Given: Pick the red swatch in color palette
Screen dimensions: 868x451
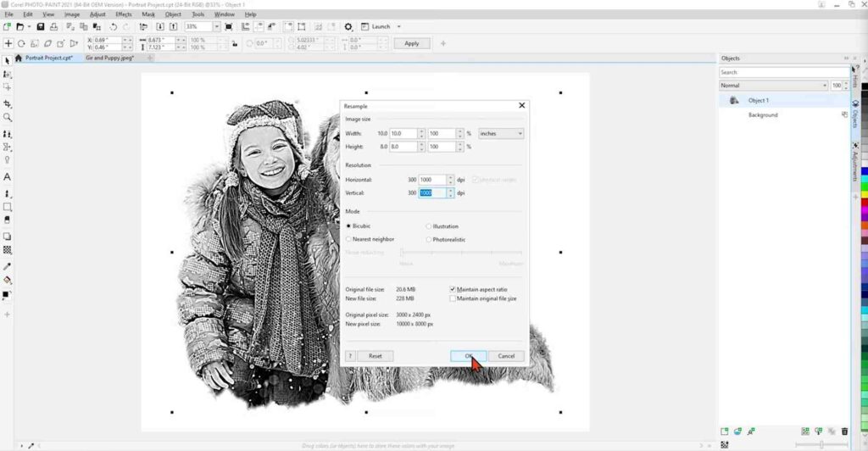Looking at the screenshot, I should click(864, 203).
